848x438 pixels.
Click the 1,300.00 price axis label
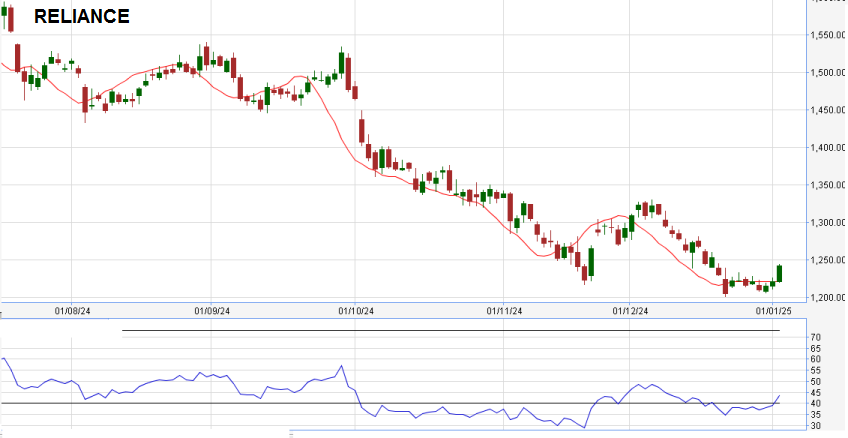[x=828, y=223]
